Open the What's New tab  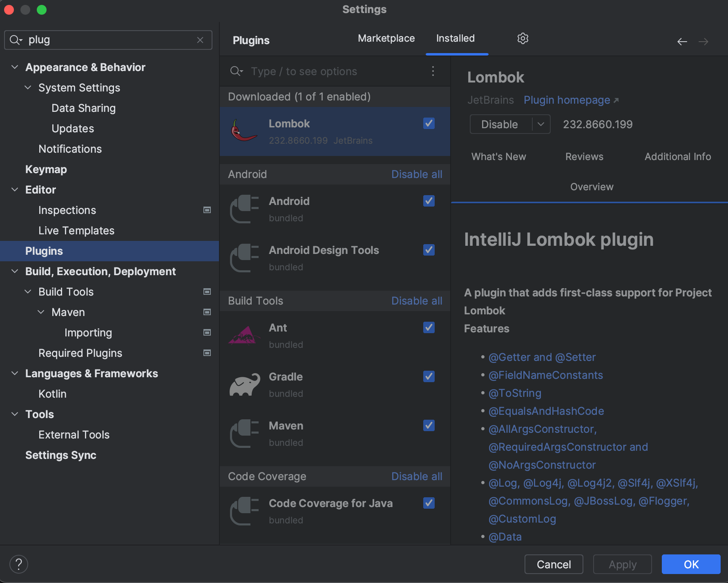pyautogui.click(x=498, y=157)
